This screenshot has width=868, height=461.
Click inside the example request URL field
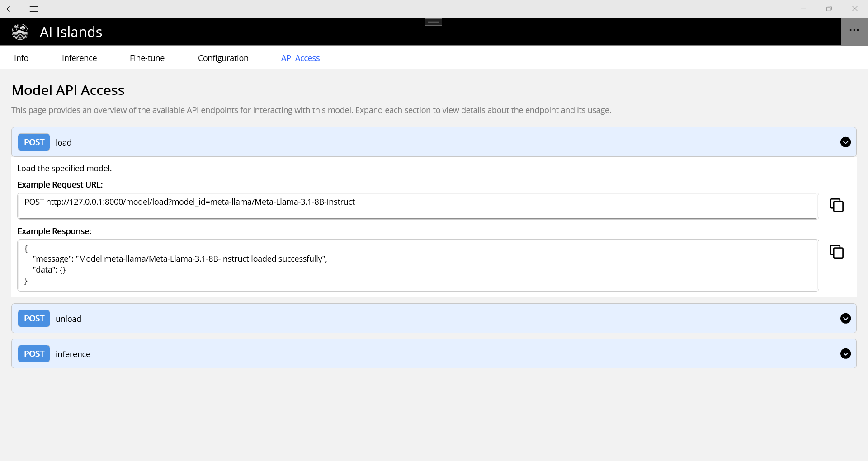pyautogui.click(x=418, y=206)
